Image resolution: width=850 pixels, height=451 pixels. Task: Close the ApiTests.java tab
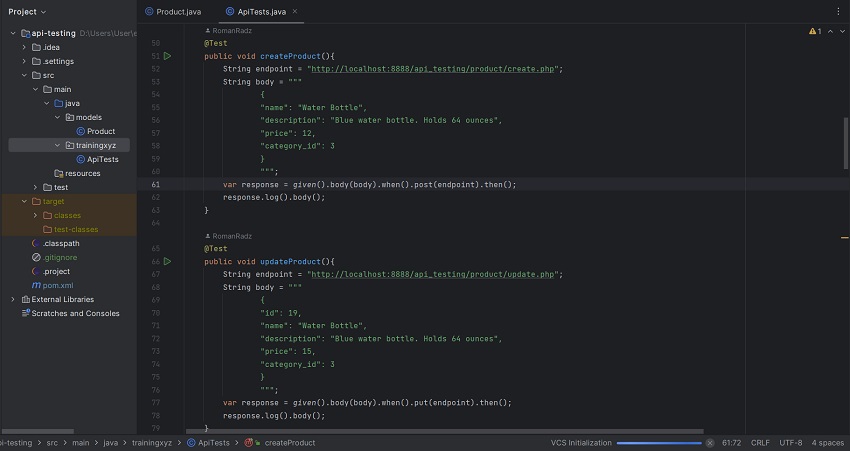pos(295,12)
